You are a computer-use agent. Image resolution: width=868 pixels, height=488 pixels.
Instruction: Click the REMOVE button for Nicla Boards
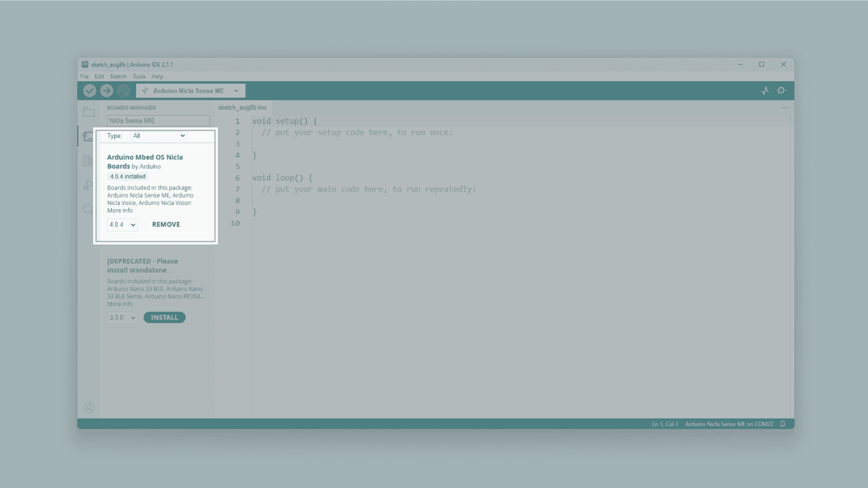click(x=166, y=225)
